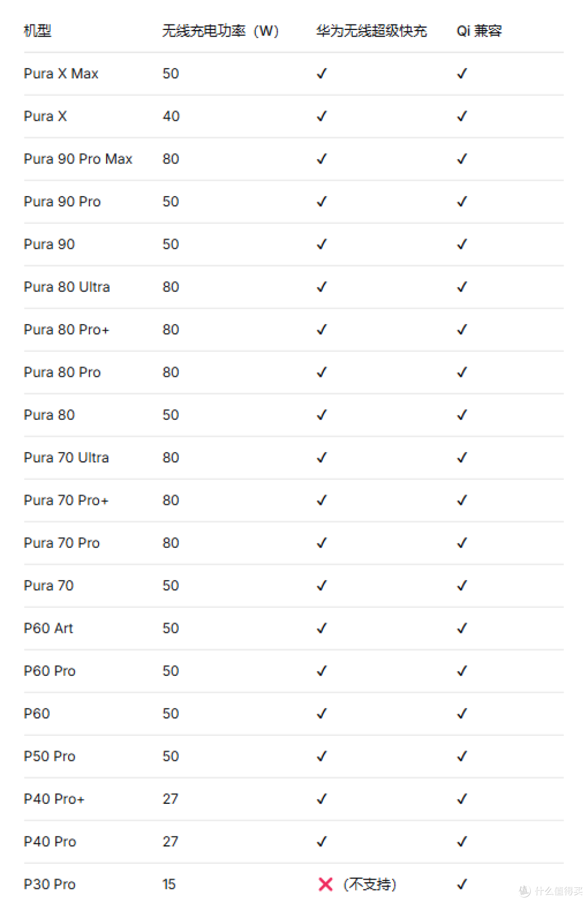Click P50 Pro super fast charge checkmark
588x903 pixels.
point(322,756)
